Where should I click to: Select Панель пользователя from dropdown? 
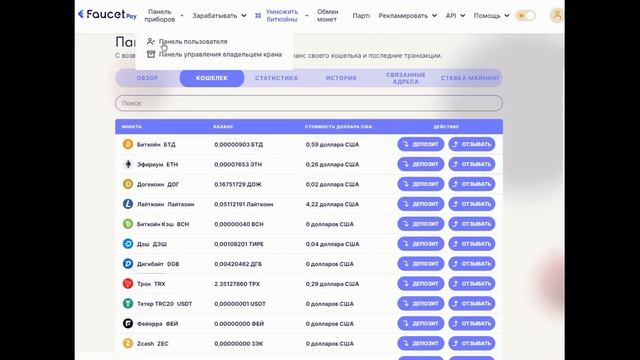[193, 41]
